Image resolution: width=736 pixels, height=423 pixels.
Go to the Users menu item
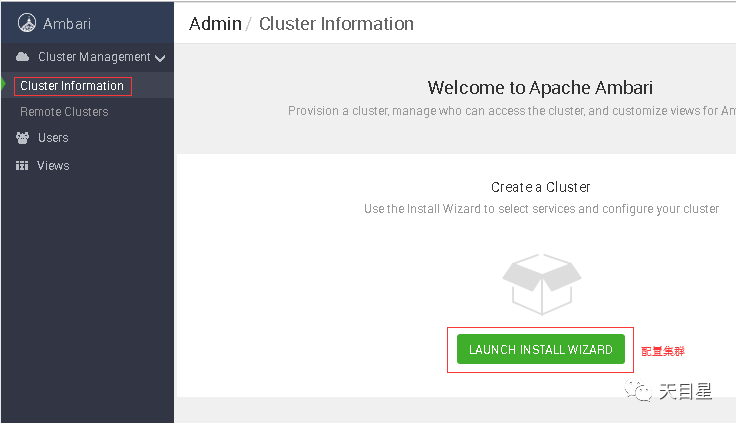pyautogui.click(x=53, y=138)
